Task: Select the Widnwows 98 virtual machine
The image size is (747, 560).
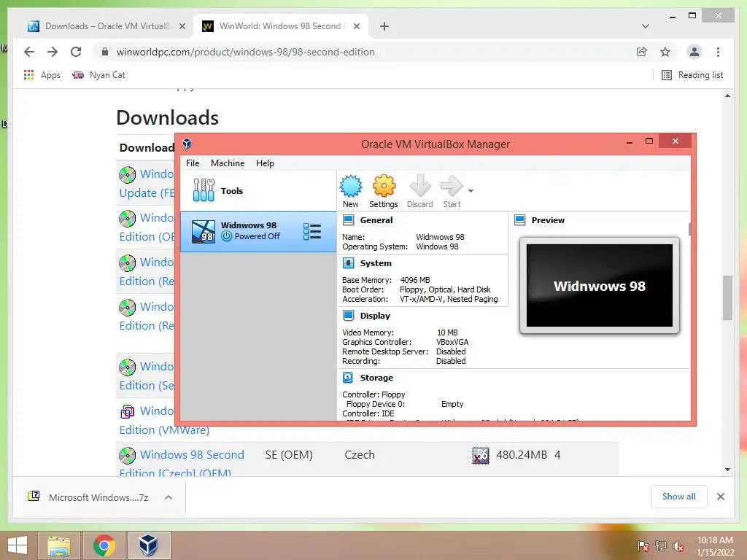Action: click(258, 231)
